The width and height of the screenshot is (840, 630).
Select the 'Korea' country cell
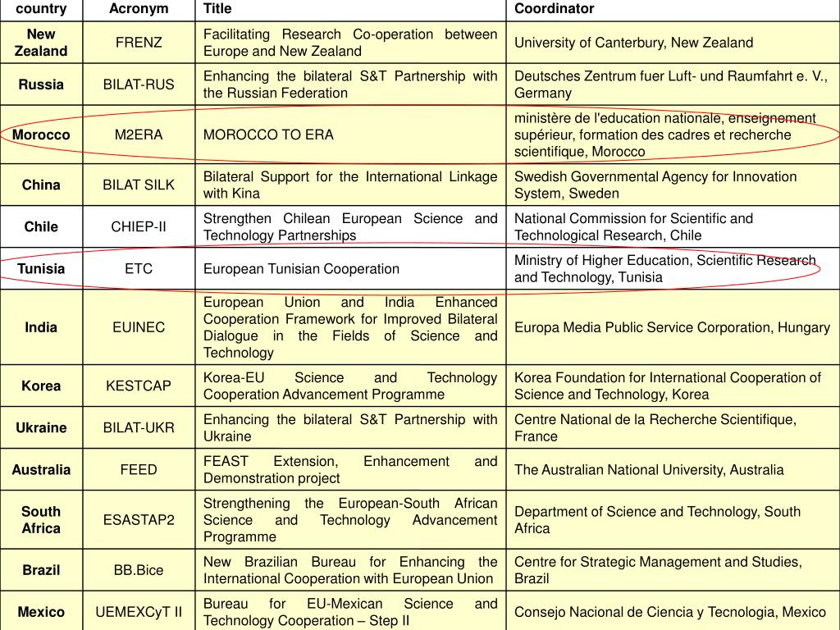point(41,386)
